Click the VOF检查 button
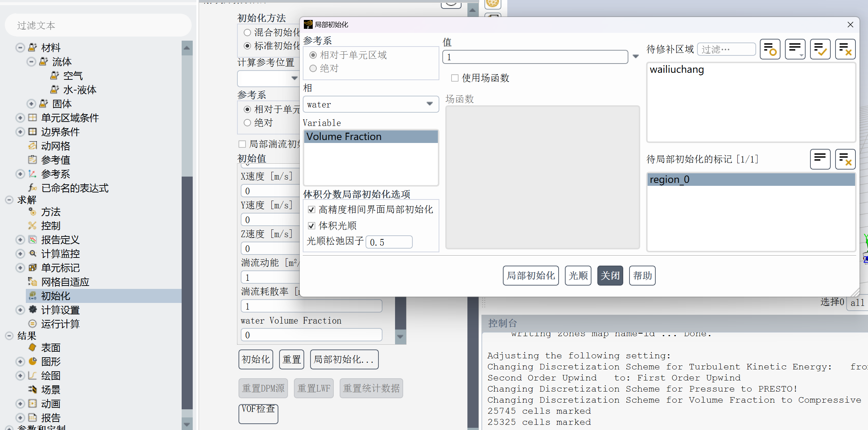 (258, 414)
